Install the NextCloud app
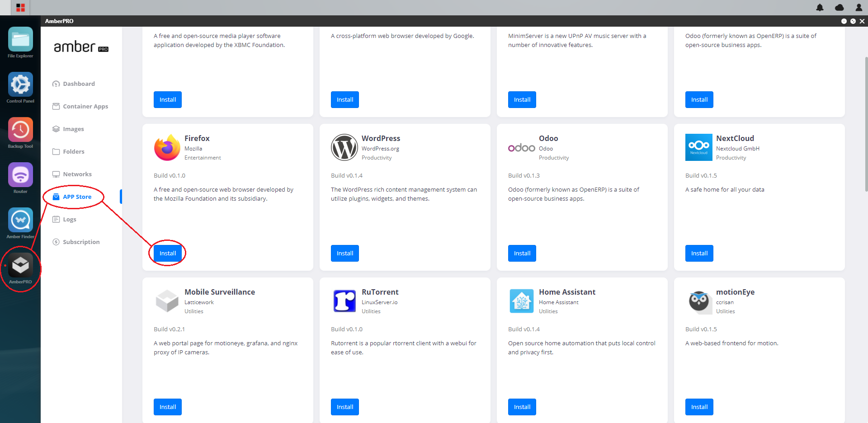Screen dimensions: 868x423 (699, 253)
